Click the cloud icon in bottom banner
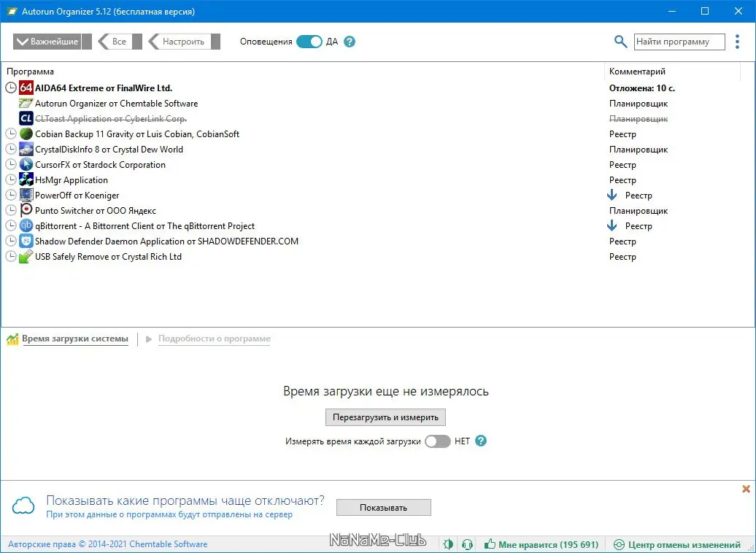 [x=23, y=506]
